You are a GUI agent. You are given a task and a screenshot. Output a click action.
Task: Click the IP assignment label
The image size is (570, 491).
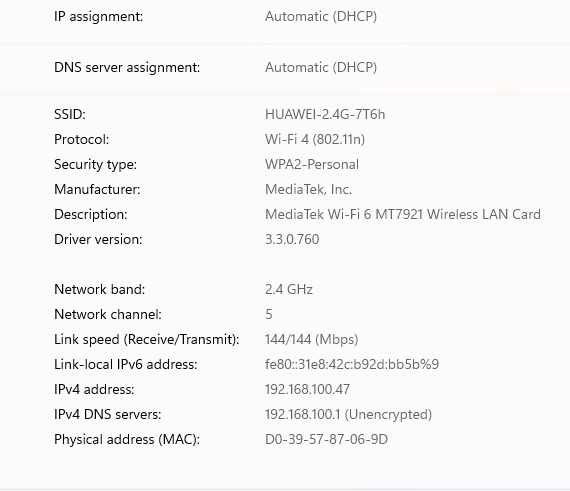point(99,17)
